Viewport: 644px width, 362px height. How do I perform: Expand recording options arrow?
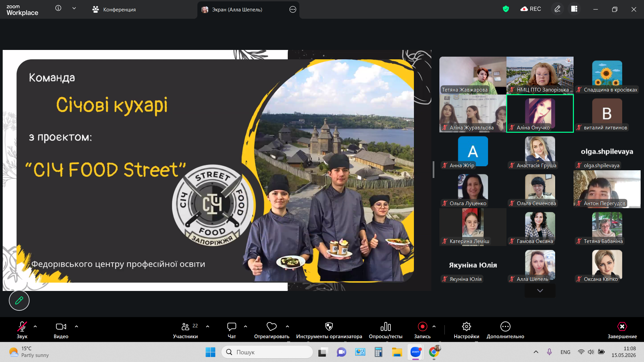pyautogui.click(x=434, y=326)
